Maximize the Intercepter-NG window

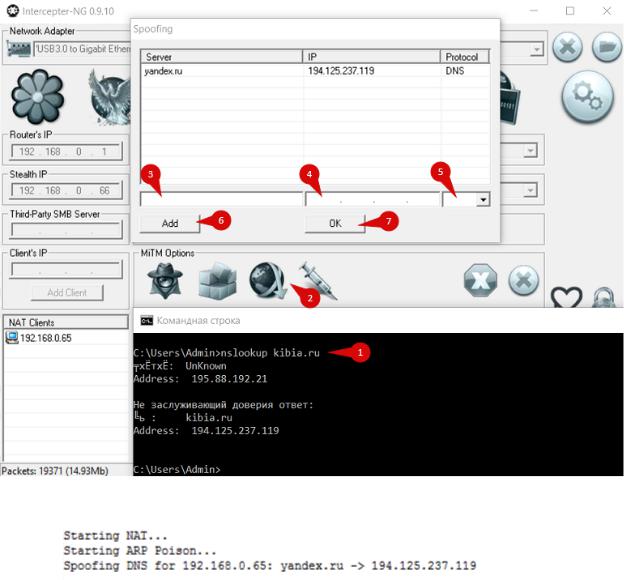570,11
